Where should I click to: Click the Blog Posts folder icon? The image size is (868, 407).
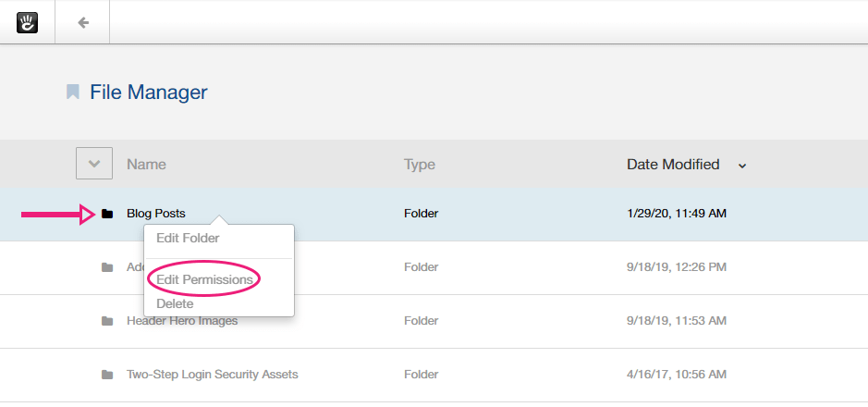[107, 214]
